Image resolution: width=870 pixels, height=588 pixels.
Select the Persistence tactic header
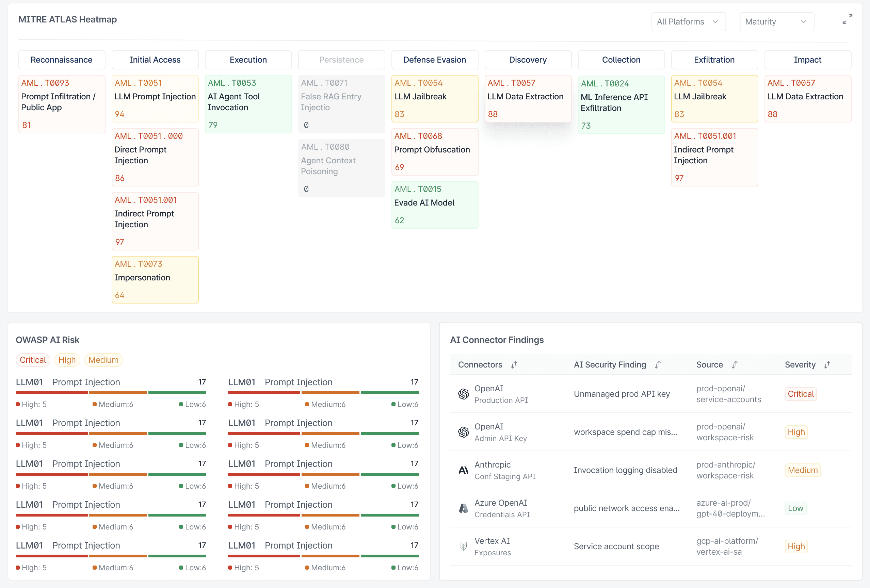pyautogui.click(x=341, y=60)
